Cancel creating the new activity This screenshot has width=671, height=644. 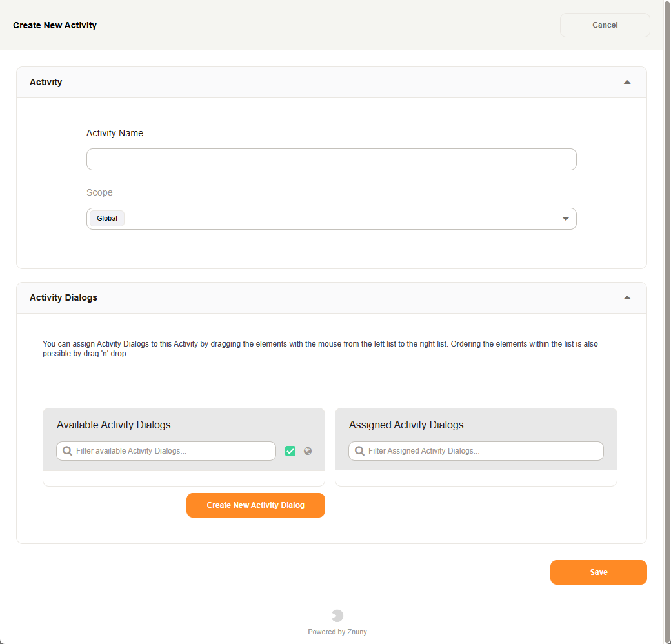(x=605, y=25)
